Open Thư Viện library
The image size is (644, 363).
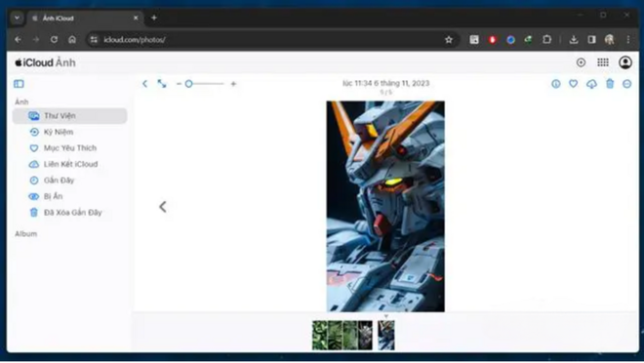pyautogui.click(x=70, y=116)
